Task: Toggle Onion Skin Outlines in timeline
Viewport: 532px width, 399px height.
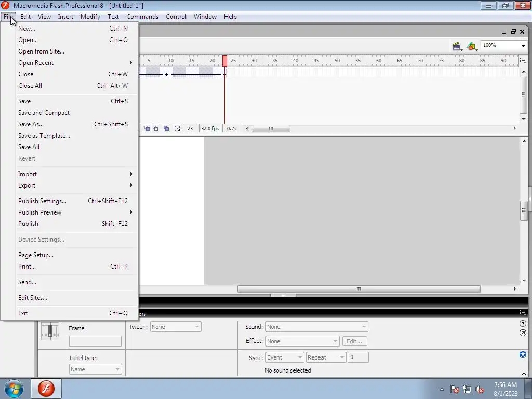Action: pos(155,129)
